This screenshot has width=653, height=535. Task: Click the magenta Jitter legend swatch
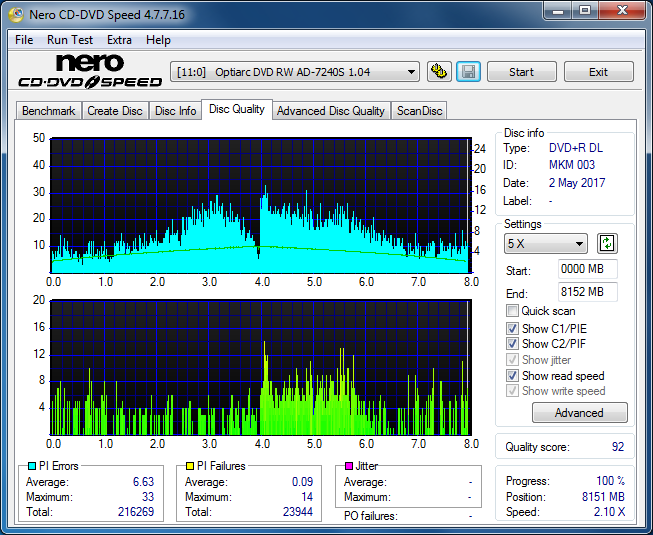349,466
